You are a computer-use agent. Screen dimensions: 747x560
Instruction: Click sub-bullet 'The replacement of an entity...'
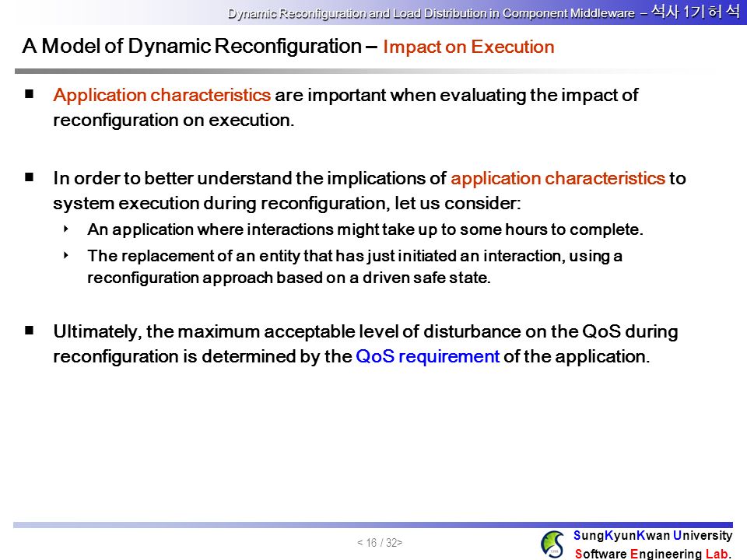(355, 256)
